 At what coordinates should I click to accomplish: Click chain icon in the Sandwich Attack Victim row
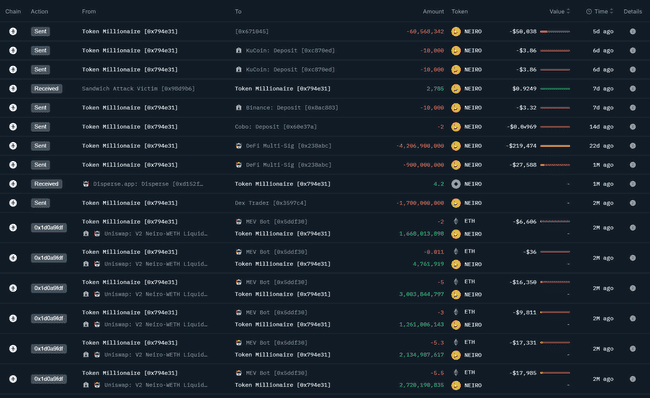pos(13,88)
